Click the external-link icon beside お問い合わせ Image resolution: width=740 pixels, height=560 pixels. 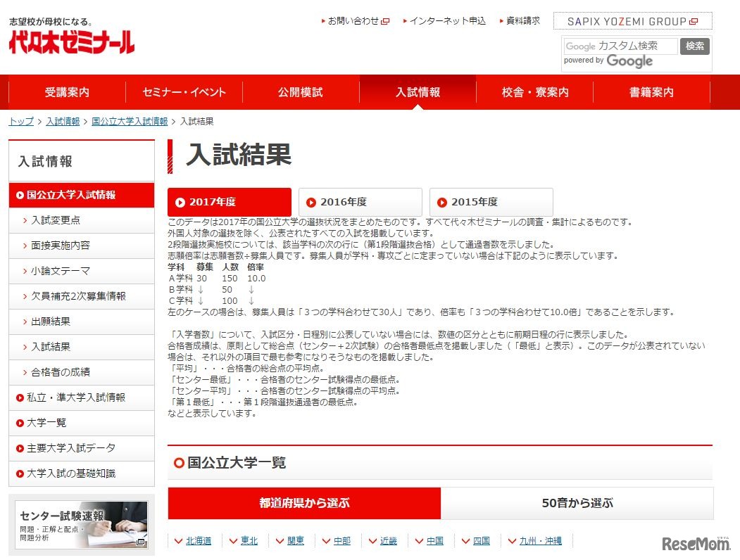(384, 20)
